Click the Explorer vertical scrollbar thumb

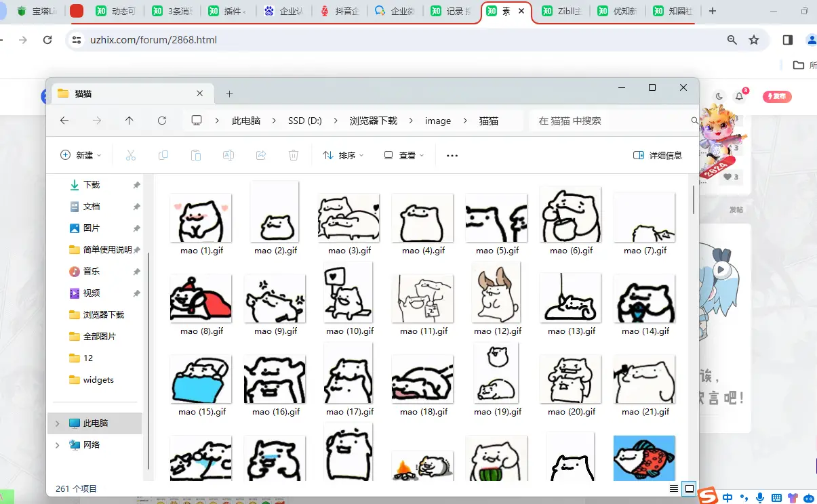(x=693, y=200)
